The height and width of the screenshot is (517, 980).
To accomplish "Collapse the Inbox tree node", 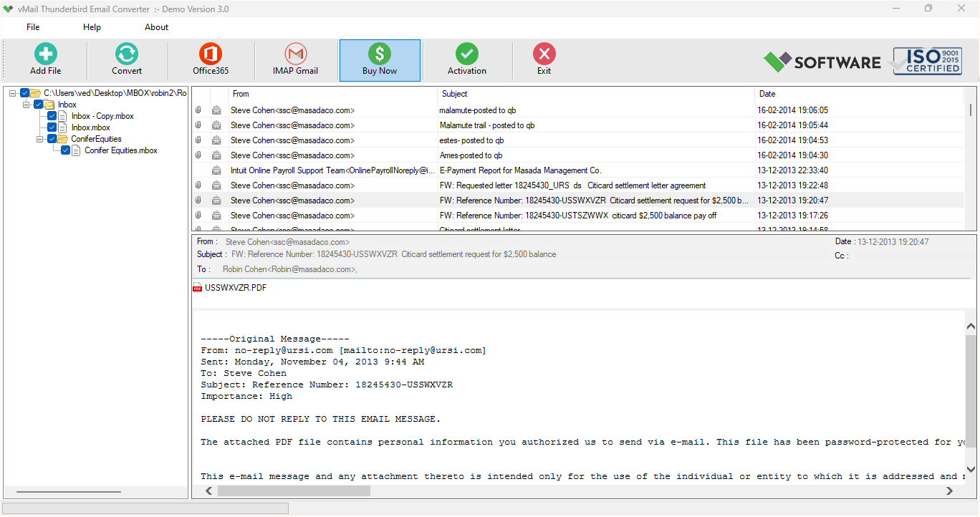I will click(x=27, y=105).
